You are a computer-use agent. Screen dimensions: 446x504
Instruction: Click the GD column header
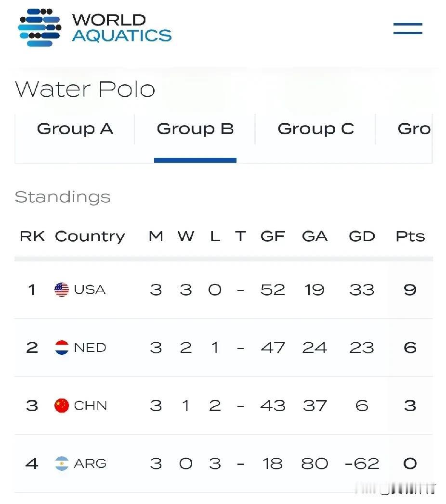tap(362, 236)
